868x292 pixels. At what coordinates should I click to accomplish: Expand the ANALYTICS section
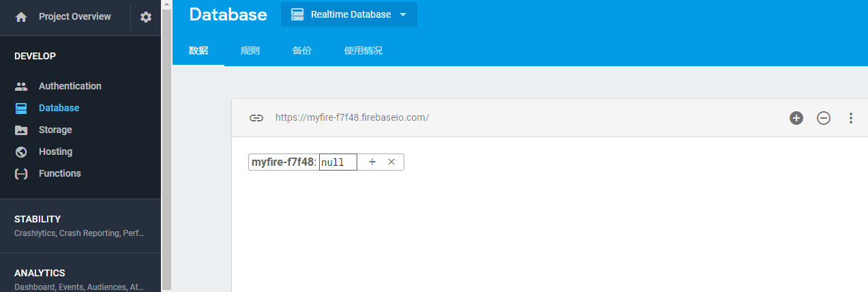click(x=80, y=273)
